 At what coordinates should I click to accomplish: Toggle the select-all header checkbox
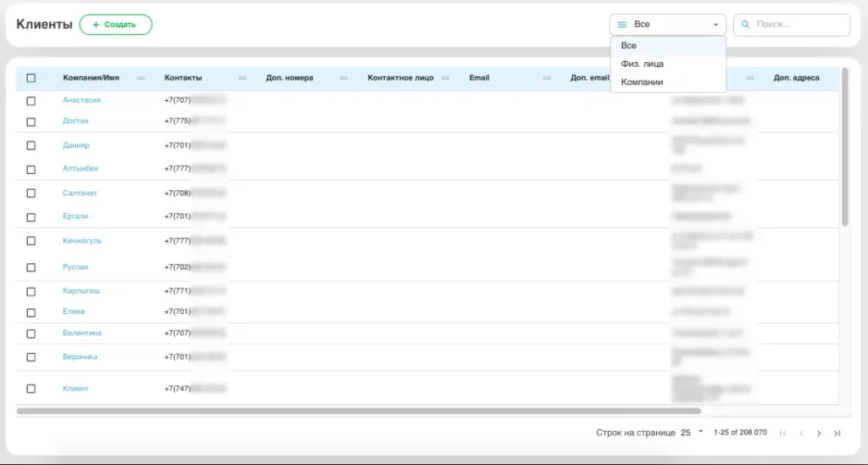coord(31,78)
